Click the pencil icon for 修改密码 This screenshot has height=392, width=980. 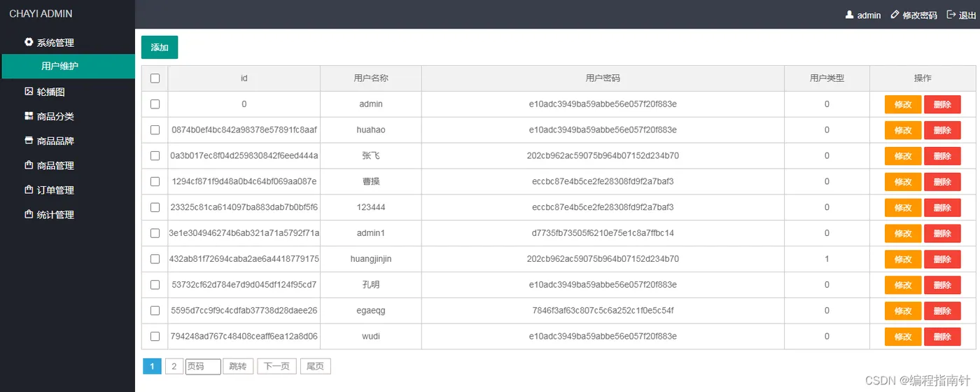(x=895, y=15)
